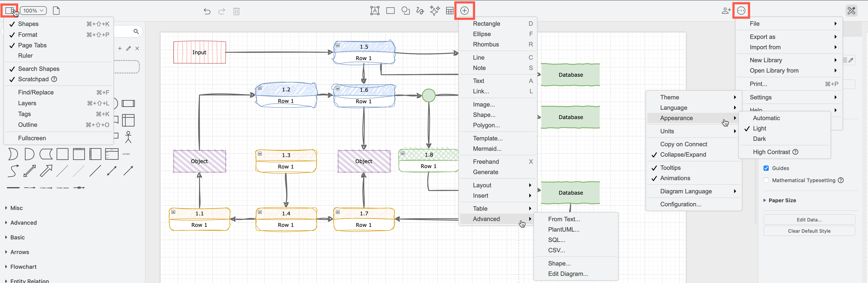Expand the Paper Size section

tap(782, 200)
